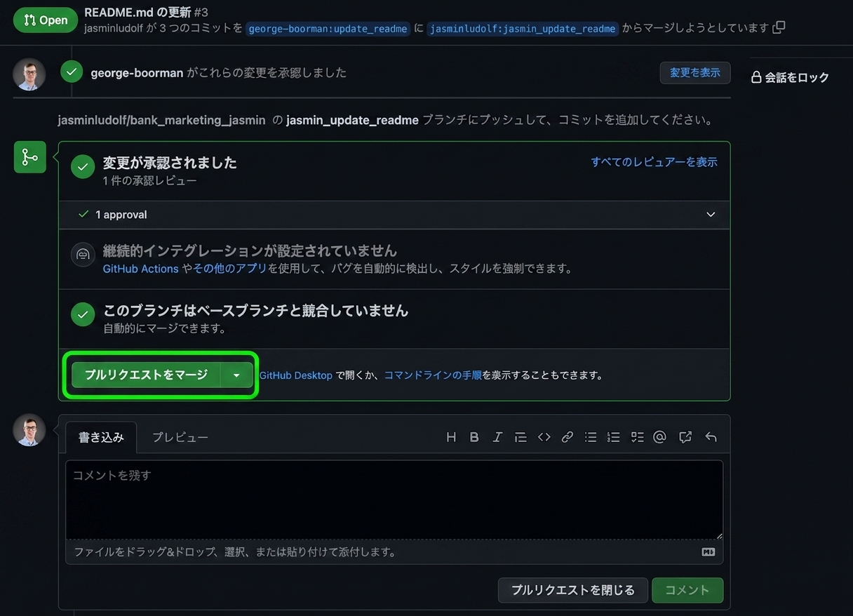The width and height of the screenshot is (853, 616).
Task: Open saved replies with the reply arrow icon
Action: click(x=711, y=437)
